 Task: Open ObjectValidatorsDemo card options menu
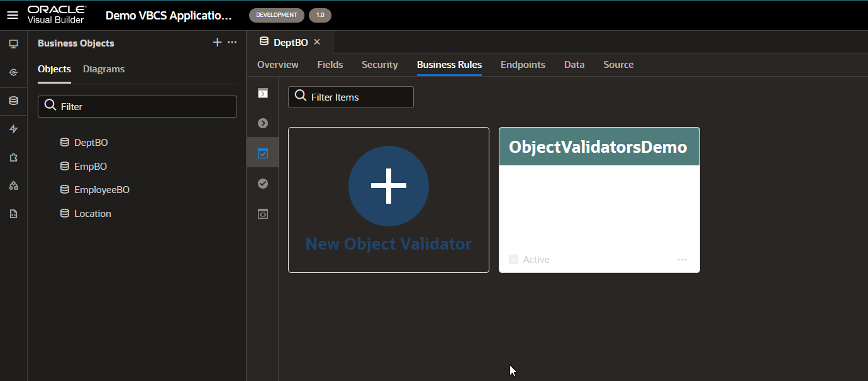pos(682,260)
